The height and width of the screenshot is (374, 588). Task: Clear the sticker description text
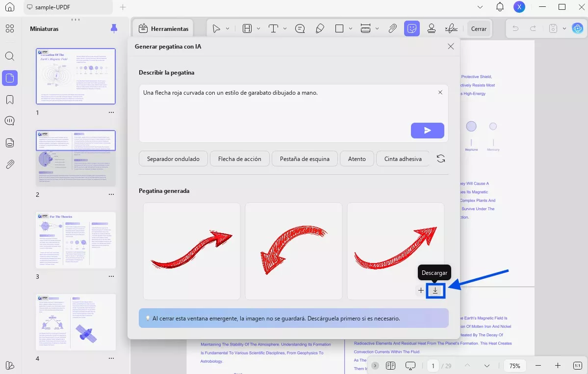point(440,92)
